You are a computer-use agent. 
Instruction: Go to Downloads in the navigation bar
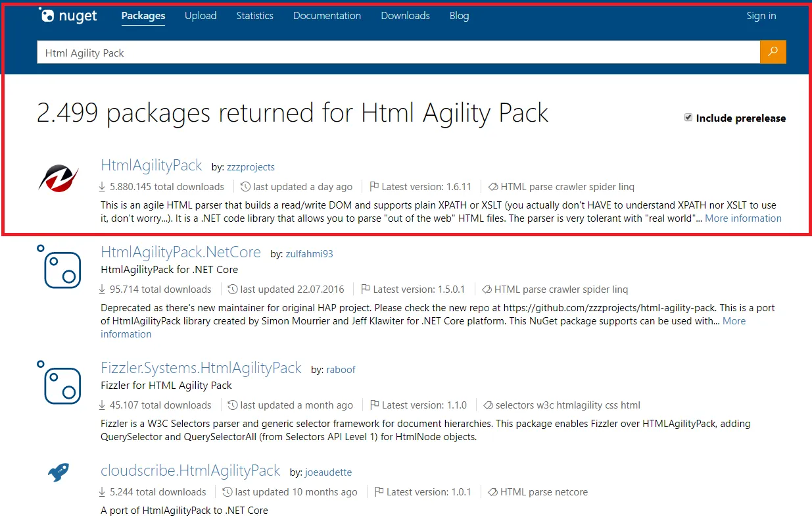pos(405,16)
